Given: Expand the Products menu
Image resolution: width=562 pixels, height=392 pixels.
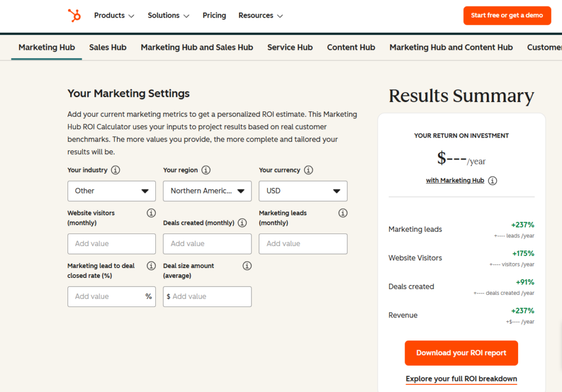Looking at the screenshot, I should [114, 15].
